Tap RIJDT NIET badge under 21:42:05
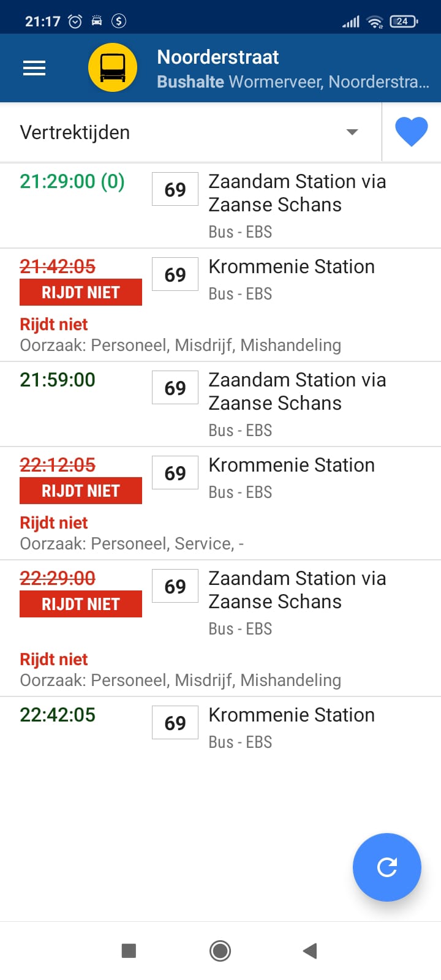This screenshot has width=441, height=980. [81, 292]
